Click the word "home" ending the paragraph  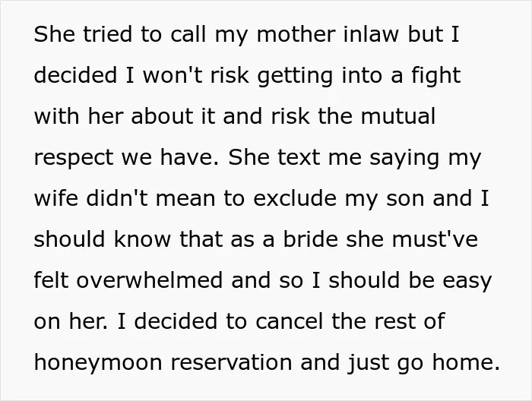[x=463, y=362]
